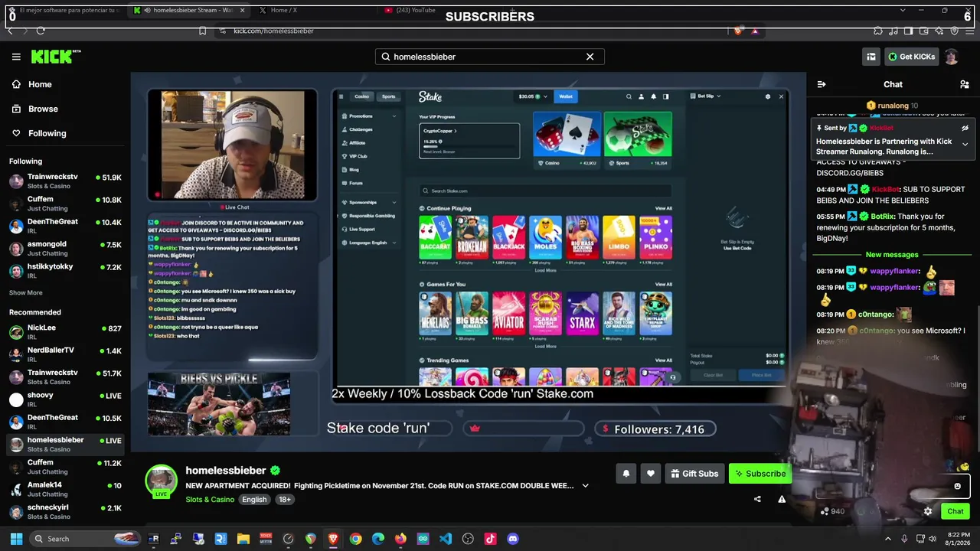Open the dashboard icon beside Get KICKs
Screen dimensions: 980x551
[x=871, y=57]
